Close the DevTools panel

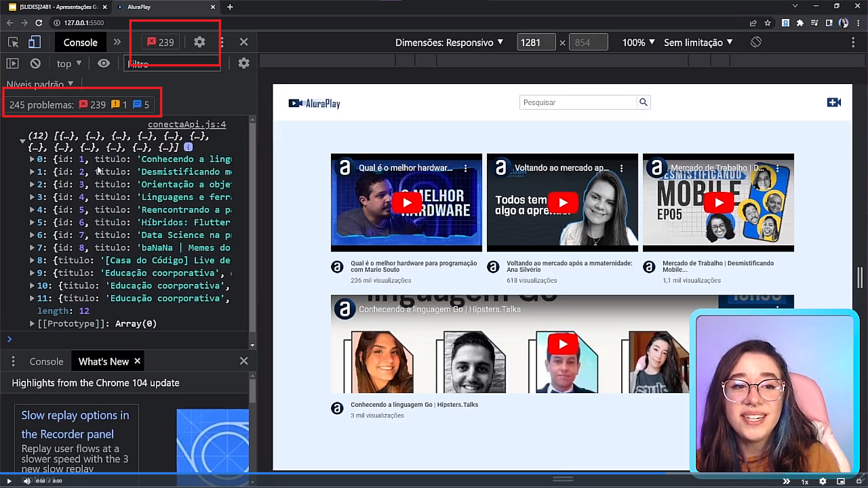pyautogui.click(x=244, y=42)
